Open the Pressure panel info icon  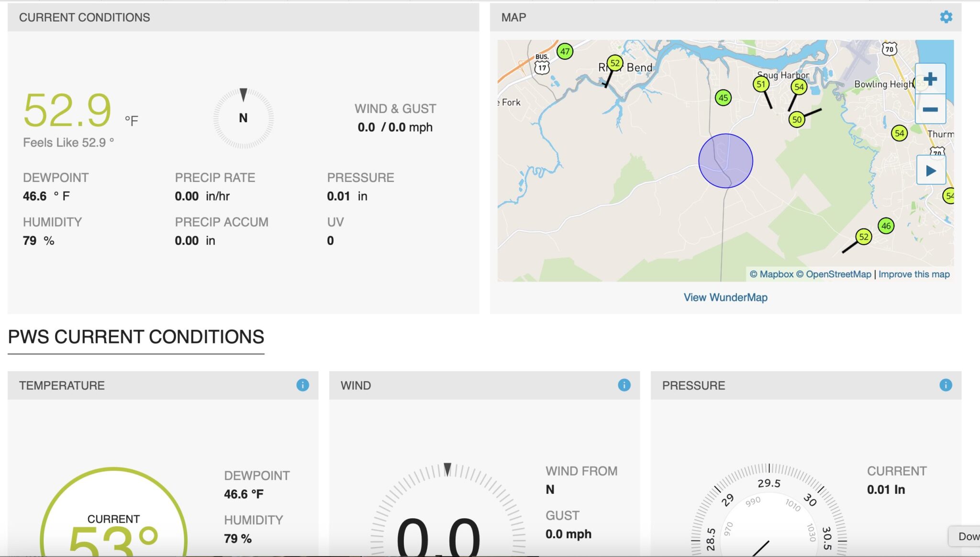point(945,385)
